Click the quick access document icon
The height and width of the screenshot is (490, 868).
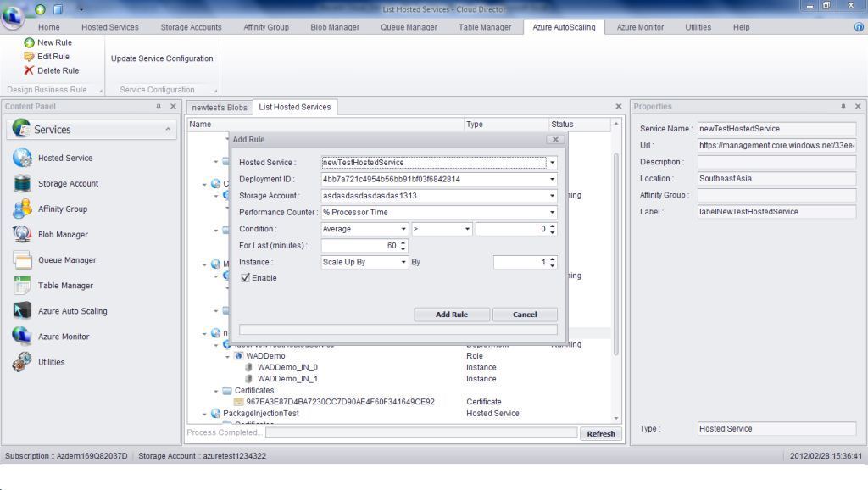coord(58,8)
